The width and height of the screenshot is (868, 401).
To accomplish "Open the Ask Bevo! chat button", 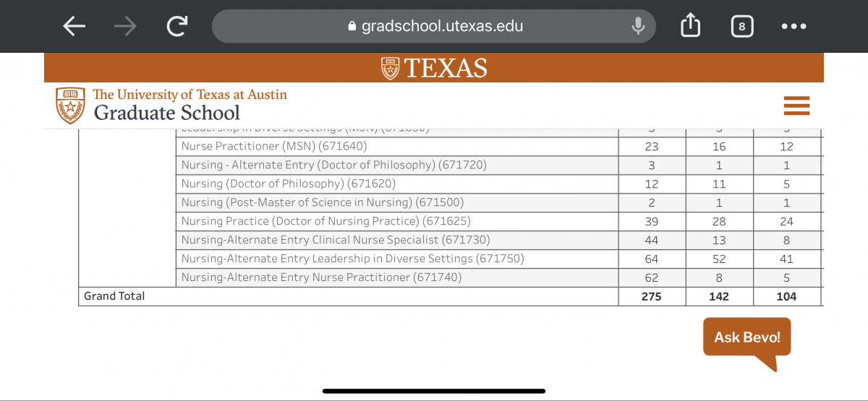I will pyautogui.click(x=747, y=337).
